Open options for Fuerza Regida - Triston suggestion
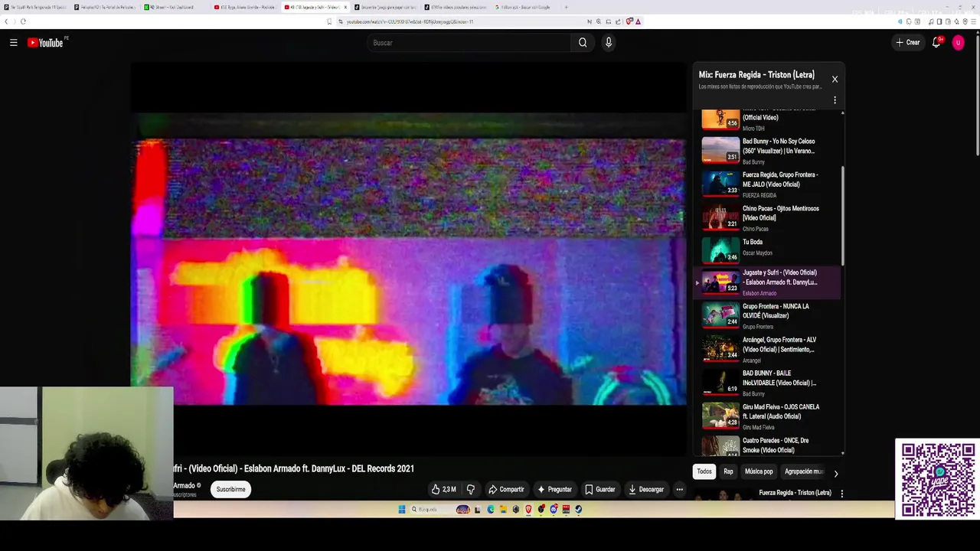The image size is (980, 551). click(841, 494)
